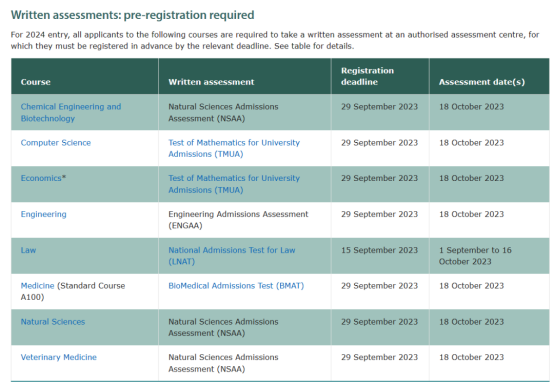554x385 pixels.
Task: Select the Law registration deadline 15 September cell
Action: point(379,250)
